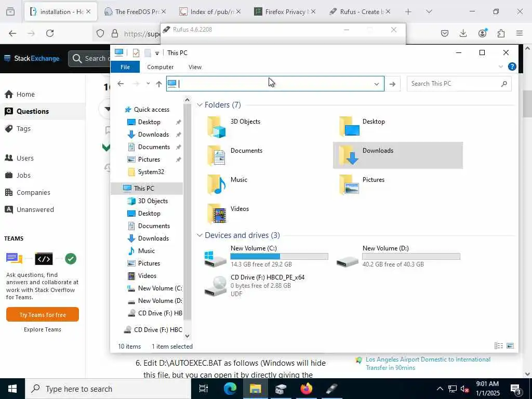Open the Windows Start menu
This screenshot has width=532, height=399.
12,389
